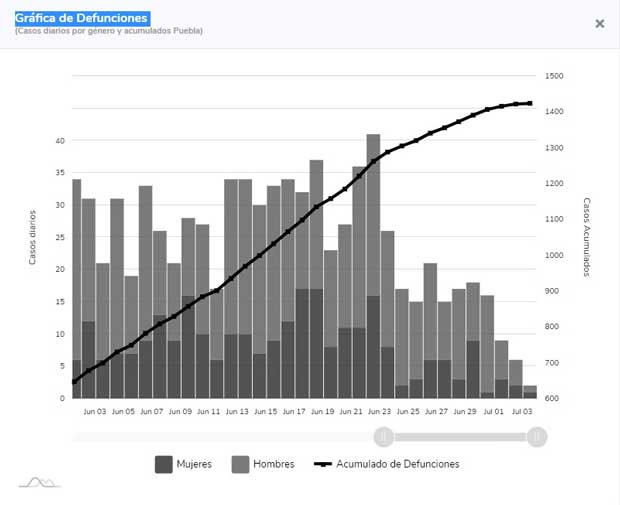Toggle the Acumulado de Defunciones line
620x505 pixels.
click(387, 464)
